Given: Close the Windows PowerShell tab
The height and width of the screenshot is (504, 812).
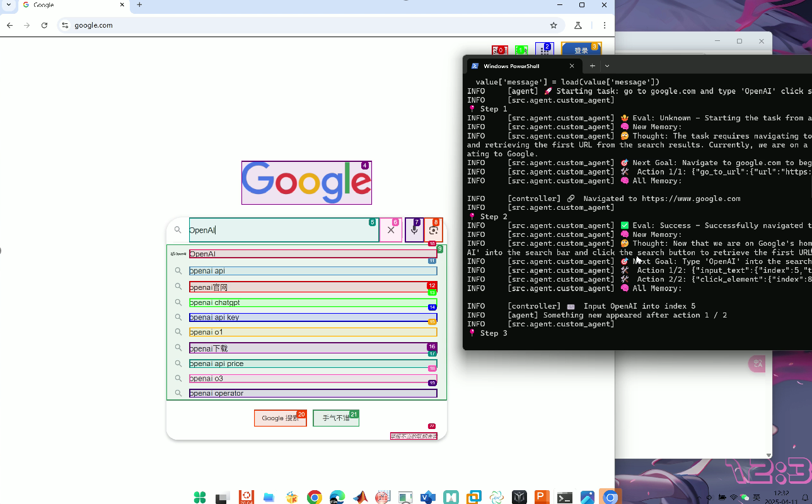Looking at the screenshot, I should (x=572, y=66).
